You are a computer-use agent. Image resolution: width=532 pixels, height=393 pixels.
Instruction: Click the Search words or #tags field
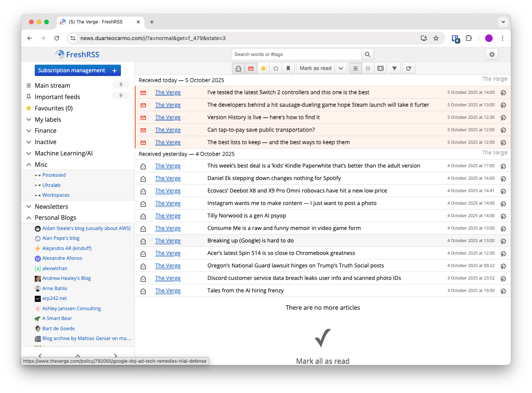(x=297, y=54)
